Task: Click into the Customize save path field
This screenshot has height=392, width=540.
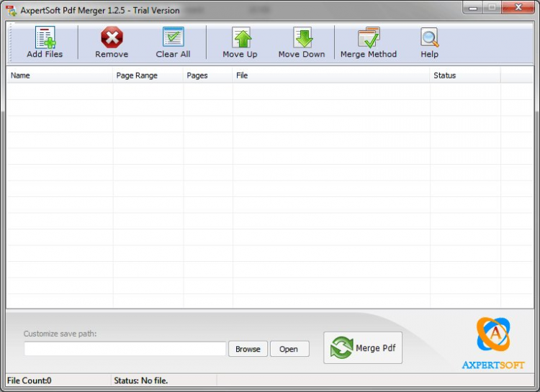Action: [125, 349]
